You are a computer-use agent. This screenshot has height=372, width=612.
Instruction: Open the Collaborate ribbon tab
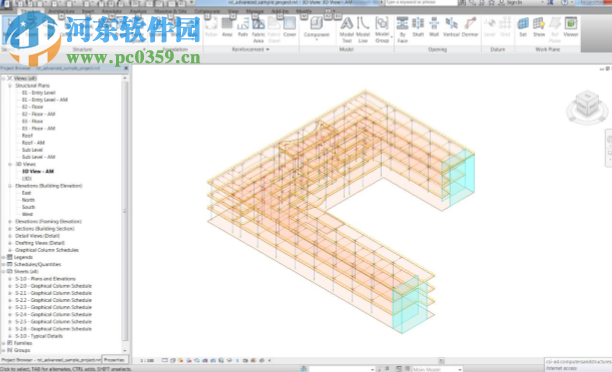coord(207,11)
